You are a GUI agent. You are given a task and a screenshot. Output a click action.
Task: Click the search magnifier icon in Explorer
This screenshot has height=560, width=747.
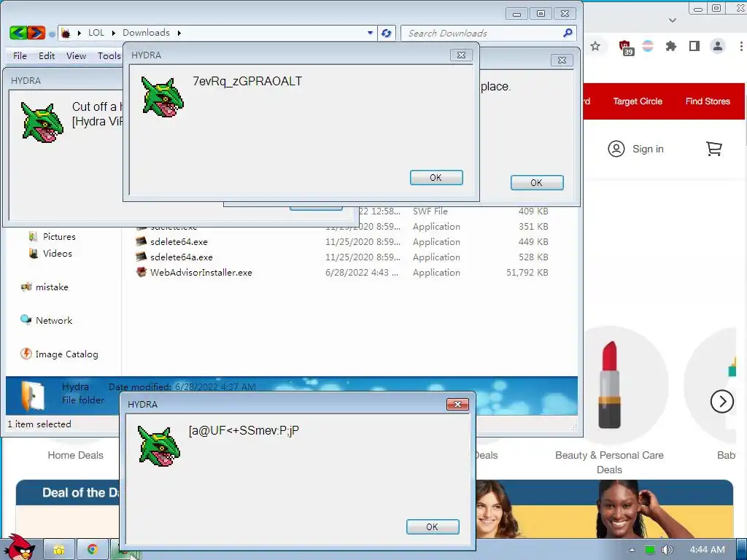pos(568,33)
